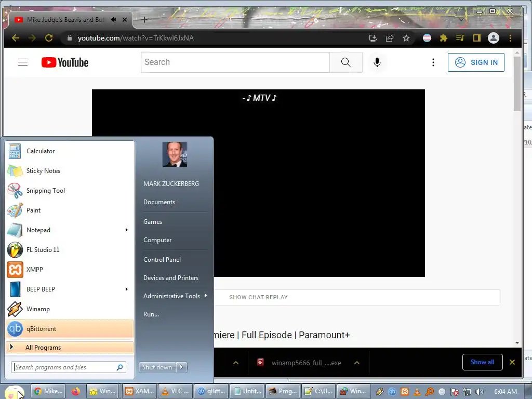Click SHOW CHAT REPLAY
This screenshot has width=532, height=399.
click(x=258, y=297)
